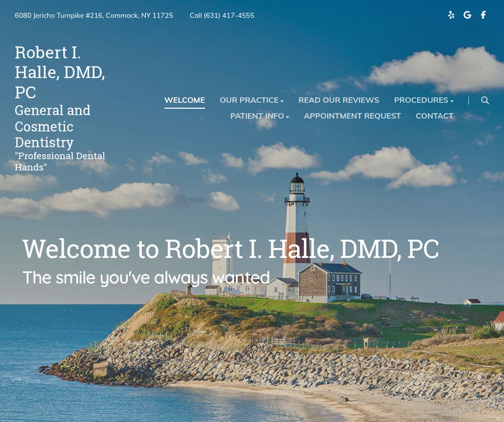Viewport: 504px width, 422px height.
Task: Expand the Patient Info dropdown arrow
Action: tap(288, 117)
